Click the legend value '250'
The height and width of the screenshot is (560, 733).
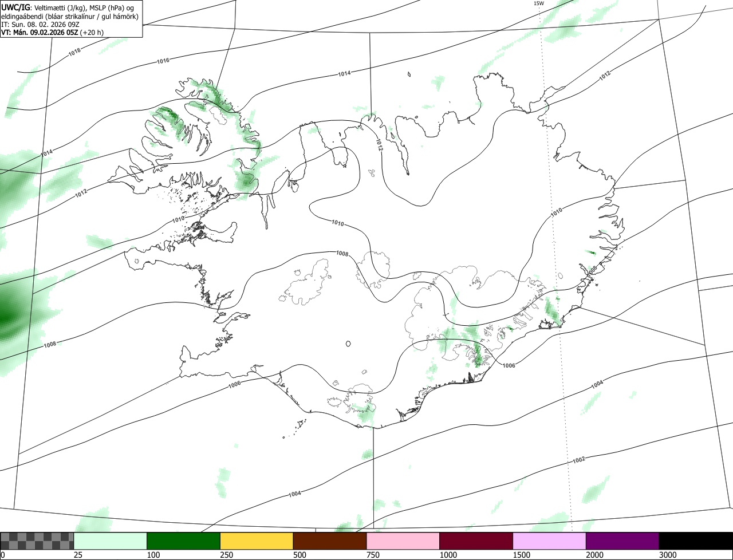(x=226, y=555)
